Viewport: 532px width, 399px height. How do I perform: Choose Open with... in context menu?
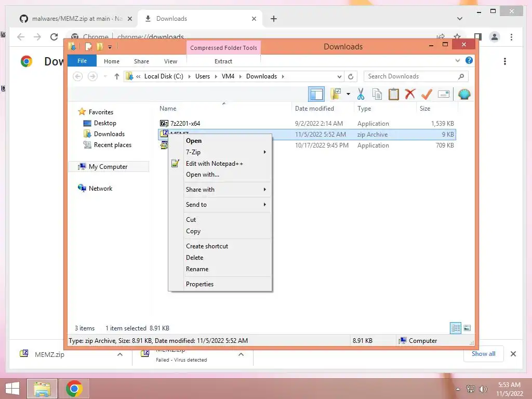click(x=220, y=175)
